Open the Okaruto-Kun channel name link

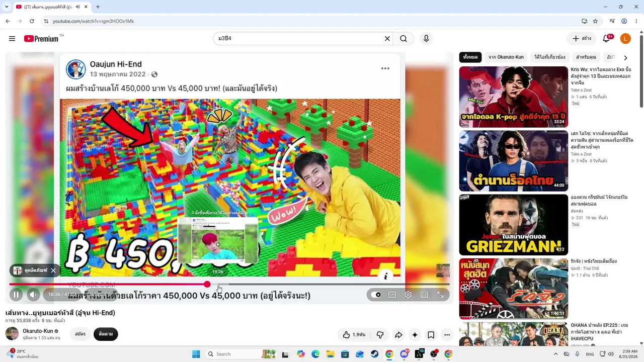(x=38, y=331)
